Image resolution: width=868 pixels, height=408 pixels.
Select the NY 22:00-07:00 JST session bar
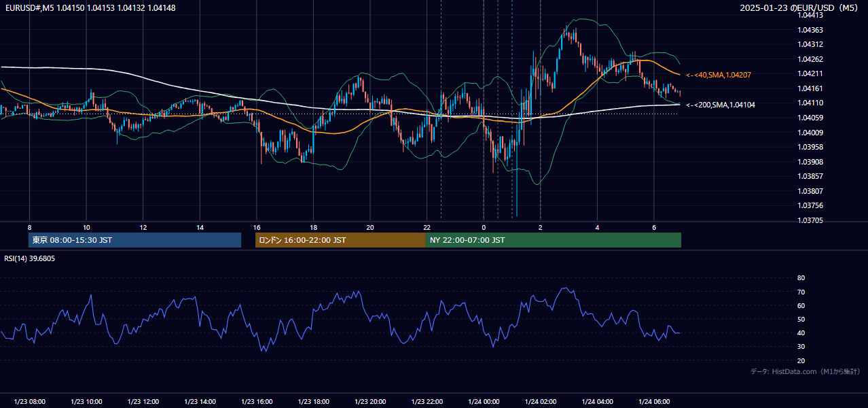click(x=554, y=240)
